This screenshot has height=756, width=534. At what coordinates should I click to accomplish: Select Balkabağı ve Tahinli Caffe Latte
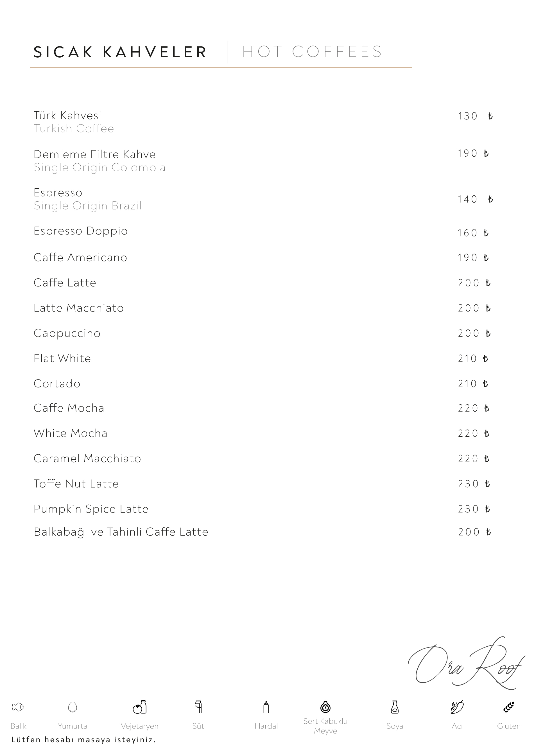(121, 532)
